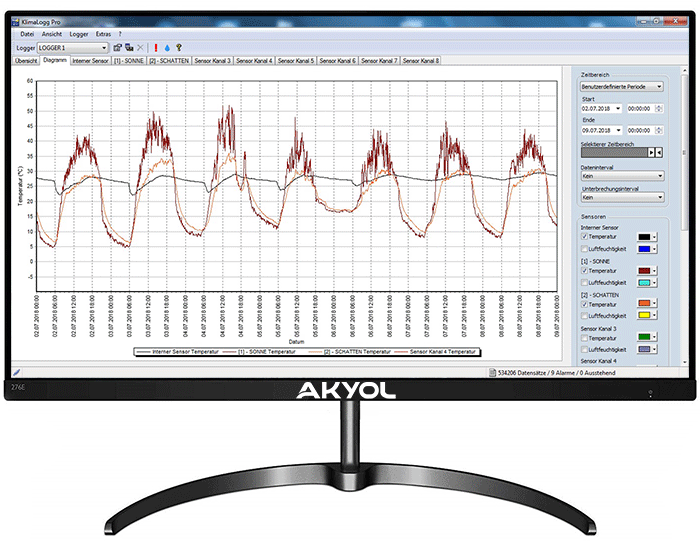Toggle [1] - SONNE Temperatur checkbox
Image resolution: width=700 pixels, height=541 pixels.
click(x=584, y=270)
